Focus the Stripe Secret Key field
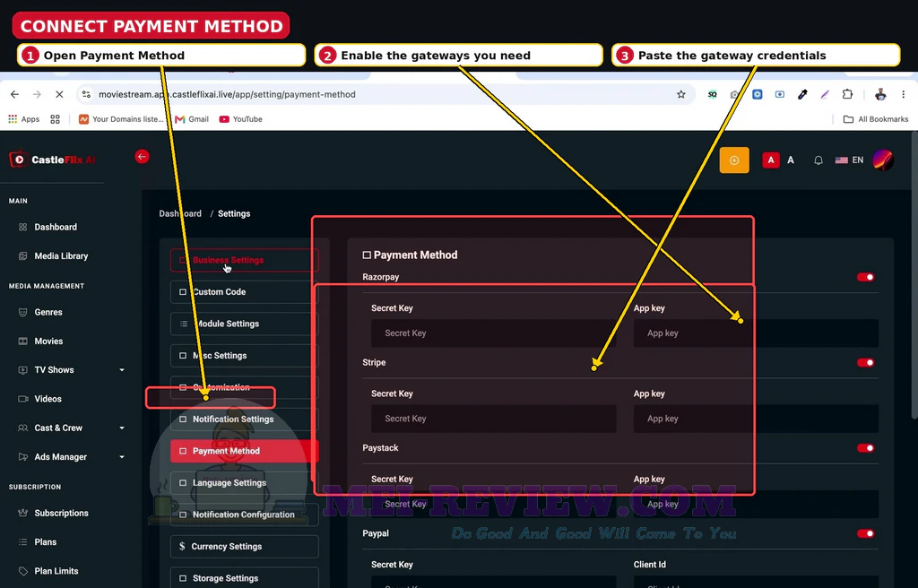The image size is (918, 588). (494, 419)
